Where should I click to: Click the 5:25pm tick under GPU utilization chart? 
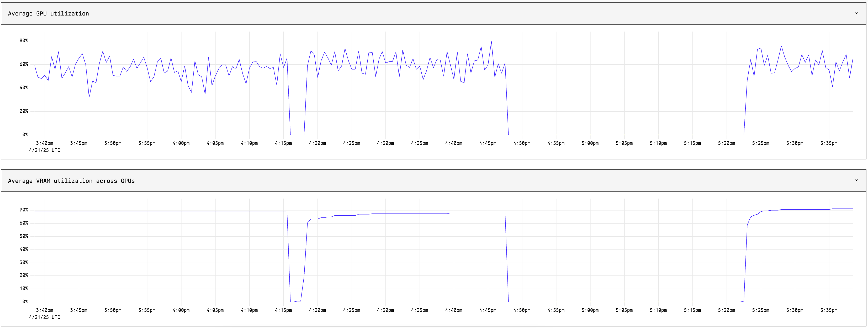(x=760, y=143)
